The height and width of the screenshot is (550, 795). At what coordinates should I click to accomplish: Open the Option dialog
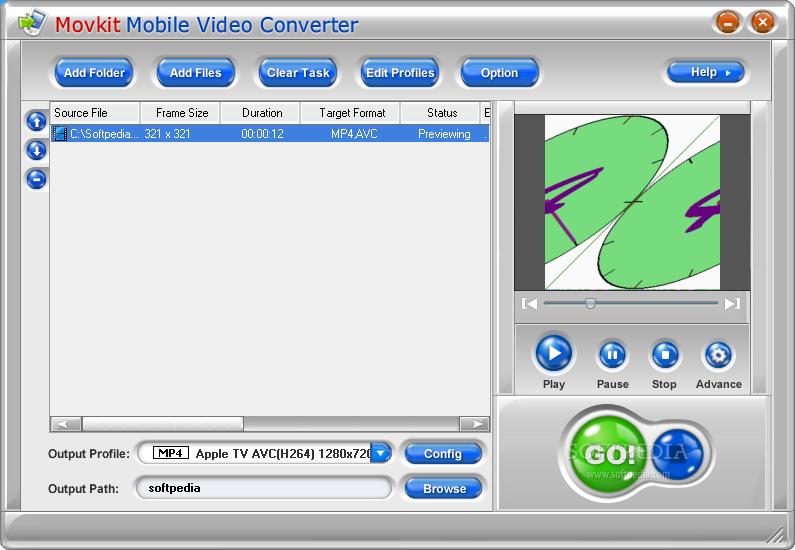pos(499,72)
